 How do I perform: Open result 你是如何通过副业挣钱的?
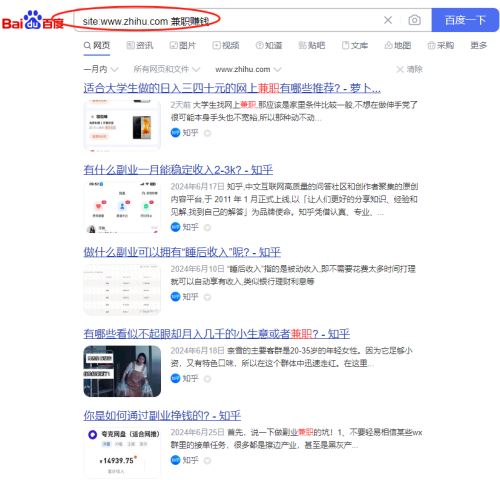click(x=162, y=415)
